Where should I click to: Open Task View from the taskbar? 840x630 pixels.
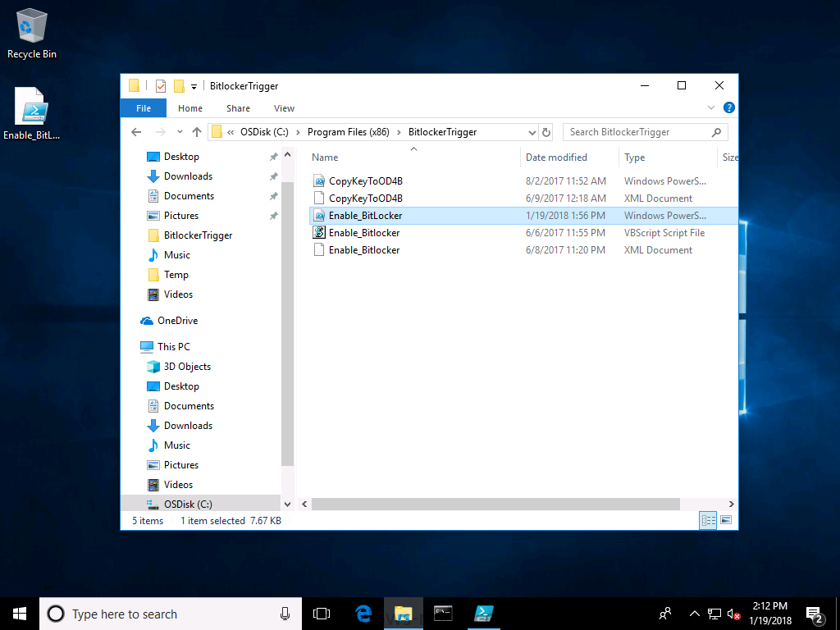pos(322,614)
